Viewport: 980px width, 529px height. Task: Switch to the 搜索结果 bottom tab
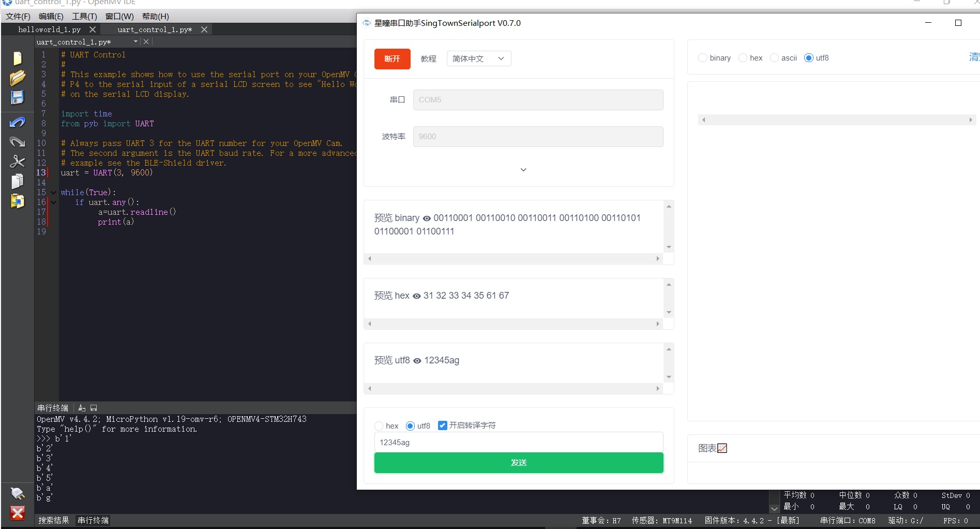(x=54, y=520)
